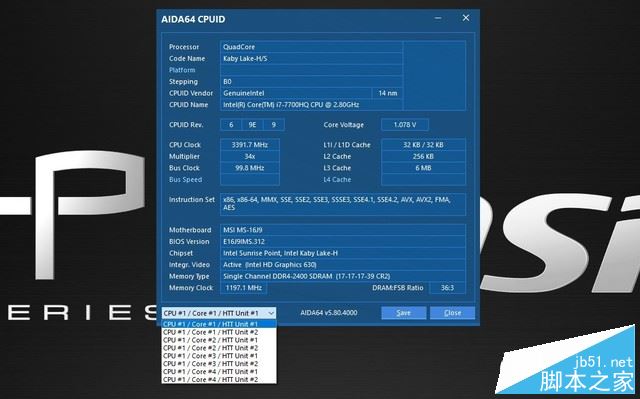Click the B0 stepping value
This screenshot has width=640, height=399.
(x=311, y=82)
